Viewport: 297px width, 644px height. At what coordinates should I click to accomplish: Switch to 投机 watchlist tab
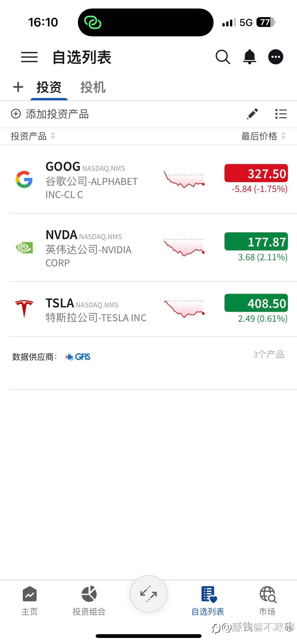(x=93, y=87)
